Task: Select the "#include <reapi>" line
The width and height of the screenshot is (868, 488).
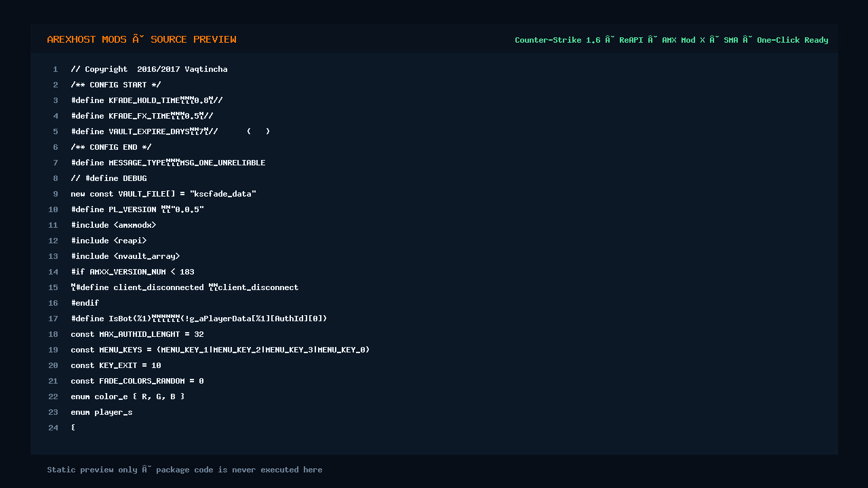Action: click(x=108, y=241)
